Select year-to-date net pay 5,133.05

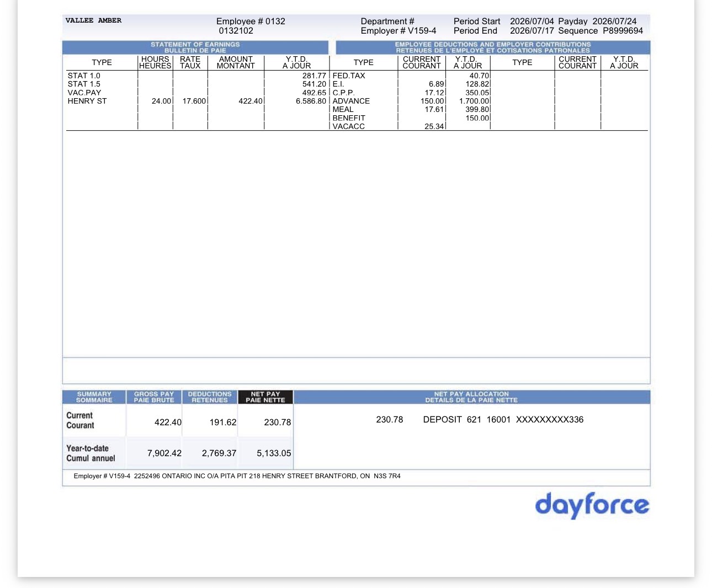point(274,453)
